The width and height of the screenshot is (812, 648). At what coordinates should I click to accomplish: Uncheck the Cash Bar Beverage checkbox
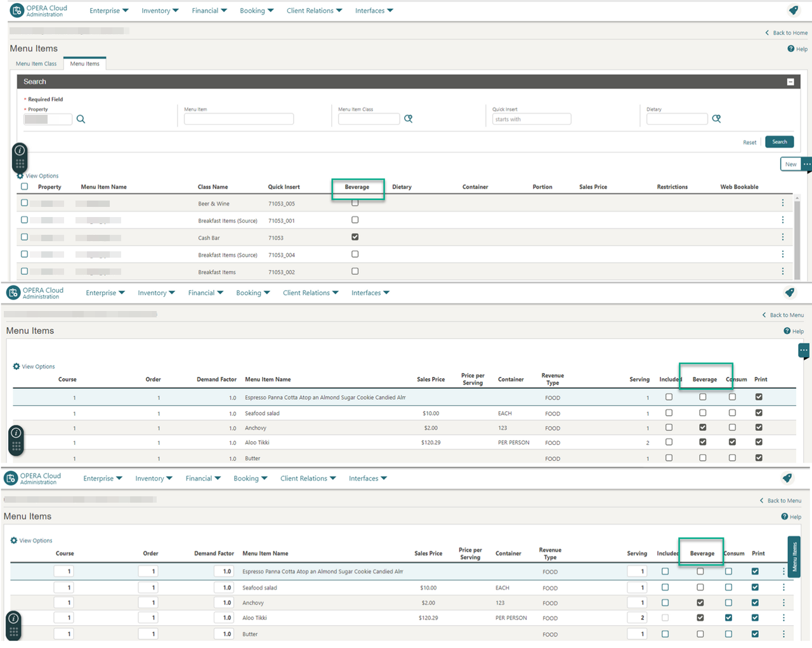355,237
